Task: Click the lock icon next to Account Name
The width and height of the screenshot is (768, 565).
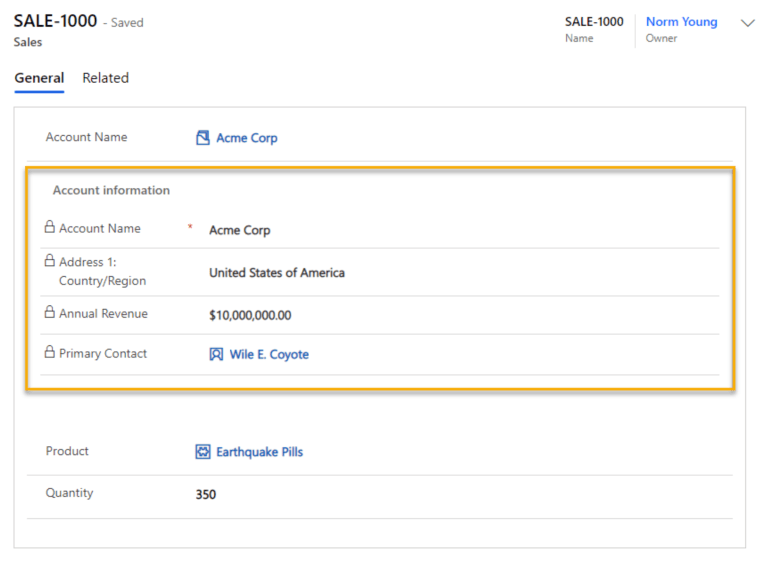Action: tap(50, 228)
